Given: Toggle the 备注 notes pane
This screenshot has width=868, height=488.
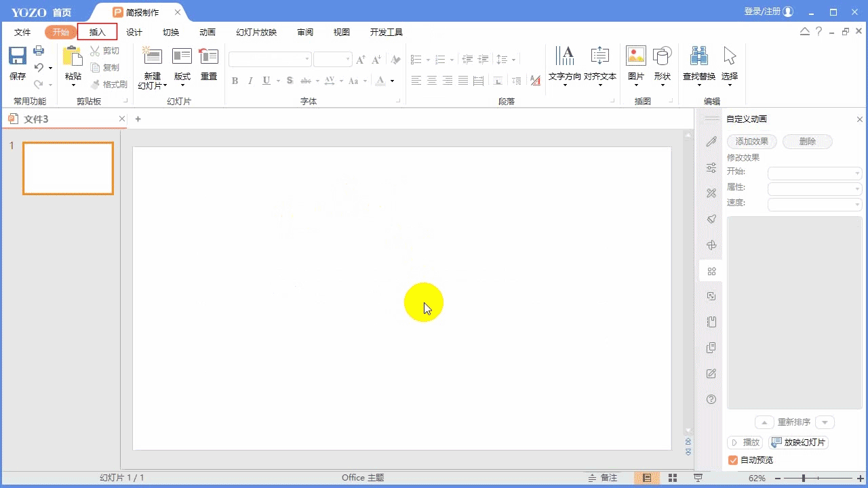Looking at the screenshot, I should (x=603, y=478).
